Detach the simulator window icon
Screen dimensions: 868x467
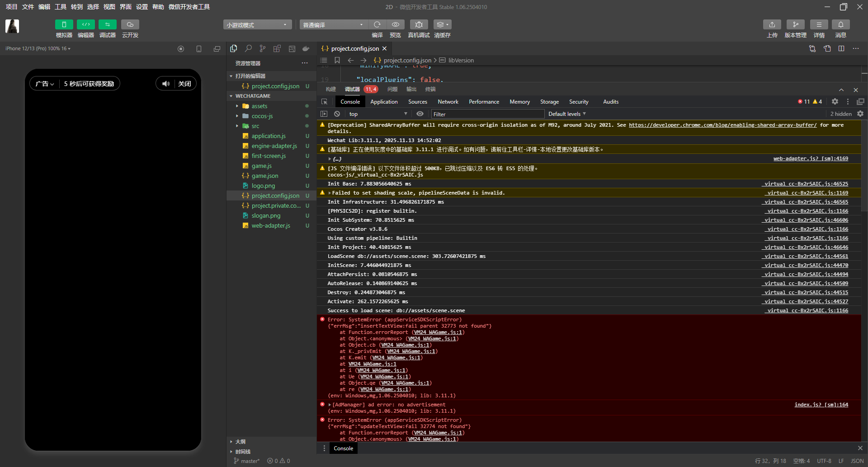(217, 49)
